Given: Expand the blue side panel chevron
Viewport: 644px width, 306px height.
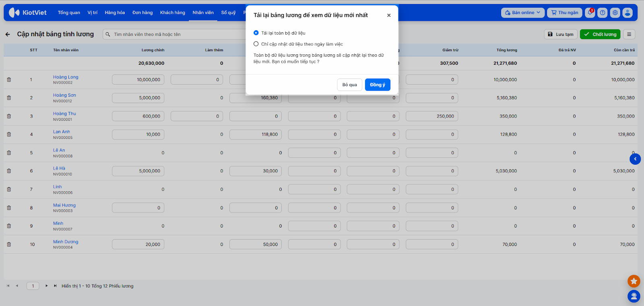Looking at the screenshot, I should point(635,159).
